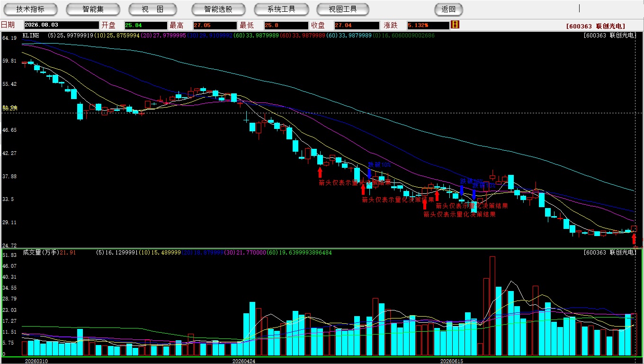Viewport: 644px width, 364px height.
Task: Click the 日 daily period icon
Action: coord(455,25)
